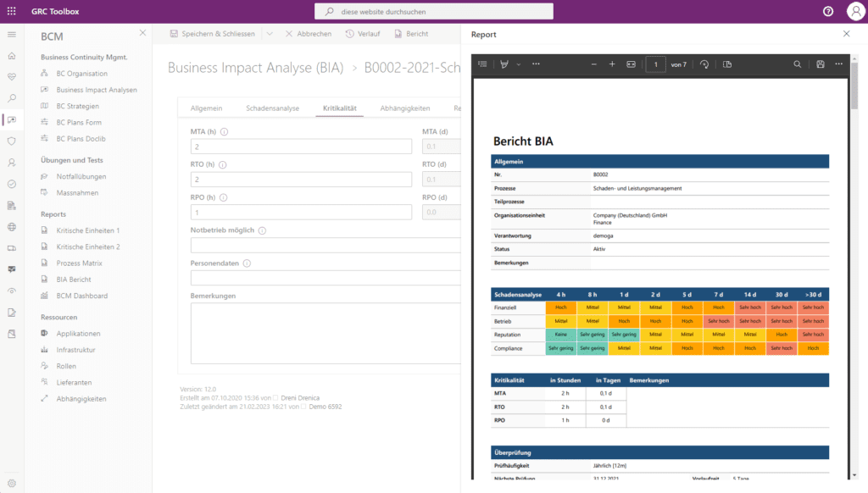This screenshot has height=493, width=868.
Task: Open Business Impact Analysen
Action: pyautogui.click(x=97, y=90)
